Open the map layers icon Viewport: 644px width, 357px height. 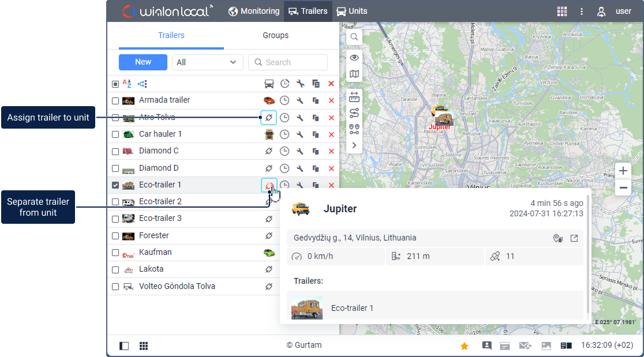(x=354, y=74)
